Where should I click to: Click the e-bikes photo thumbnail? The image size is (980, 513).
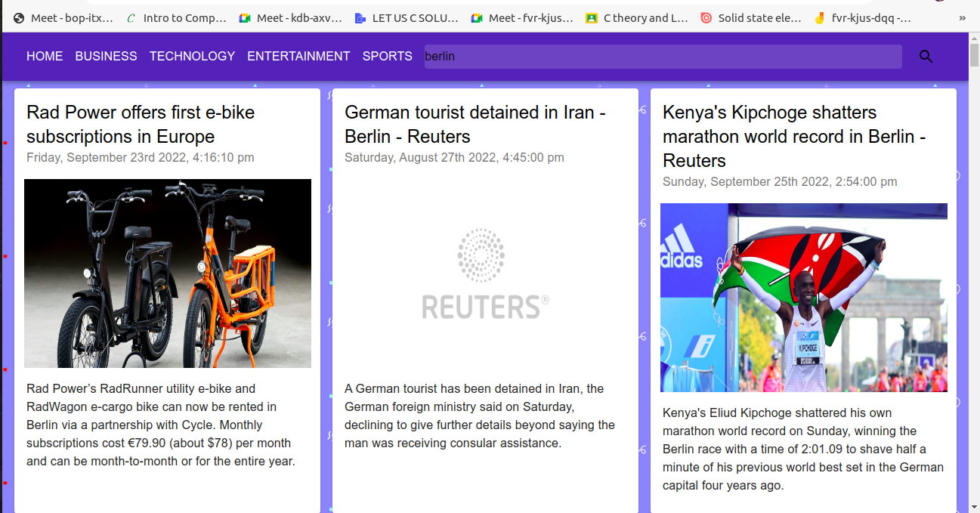tap(168, 273)
